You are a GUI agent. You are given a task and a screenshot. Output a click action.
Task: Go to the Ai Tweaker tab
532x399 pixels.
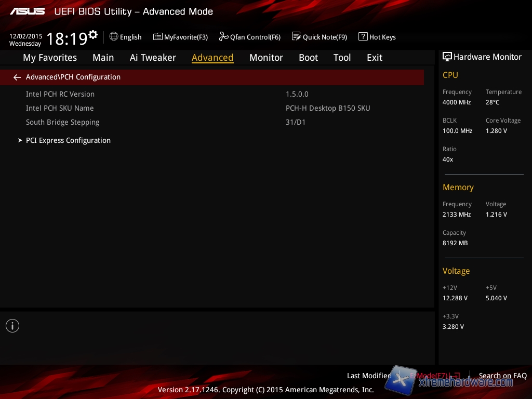pos(153,58)
